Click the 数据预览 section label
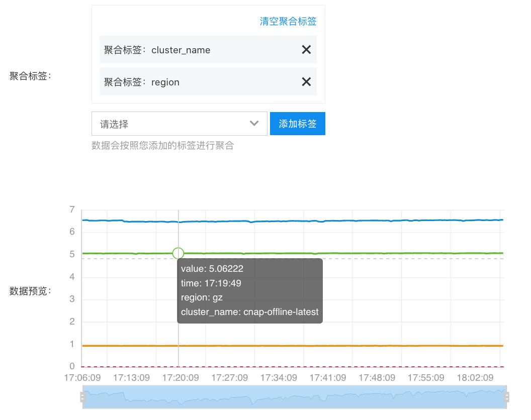The width and height of the screenshot is (531, 420). 30,291
